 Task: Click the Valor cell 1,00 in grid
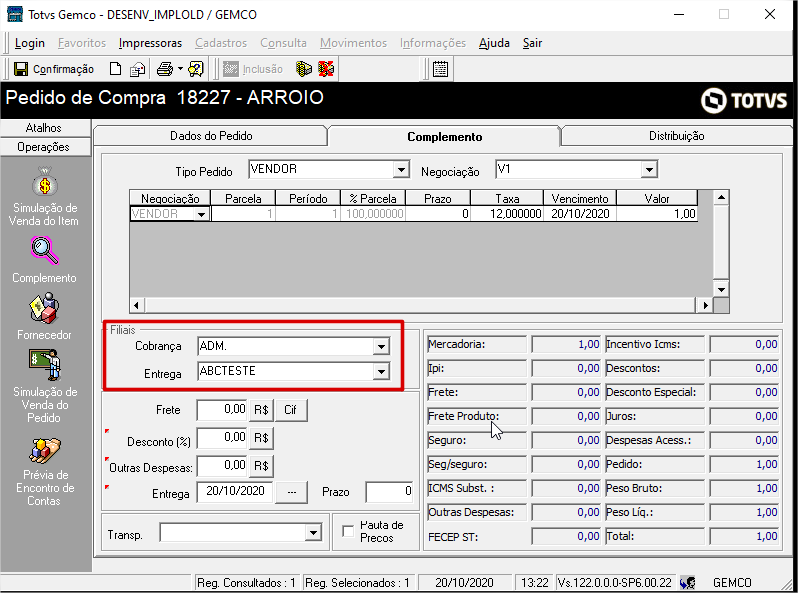[x=657, y=214]
